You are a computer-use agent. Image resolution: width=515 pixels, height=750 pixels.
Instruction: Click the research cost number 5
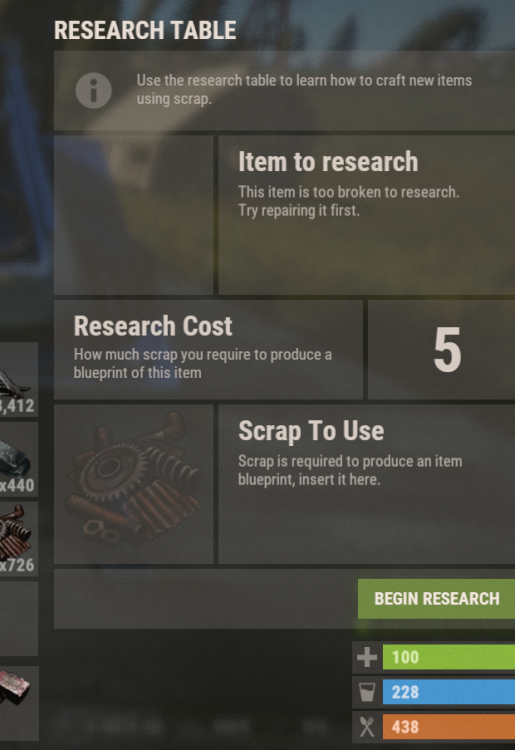(447, 350)
